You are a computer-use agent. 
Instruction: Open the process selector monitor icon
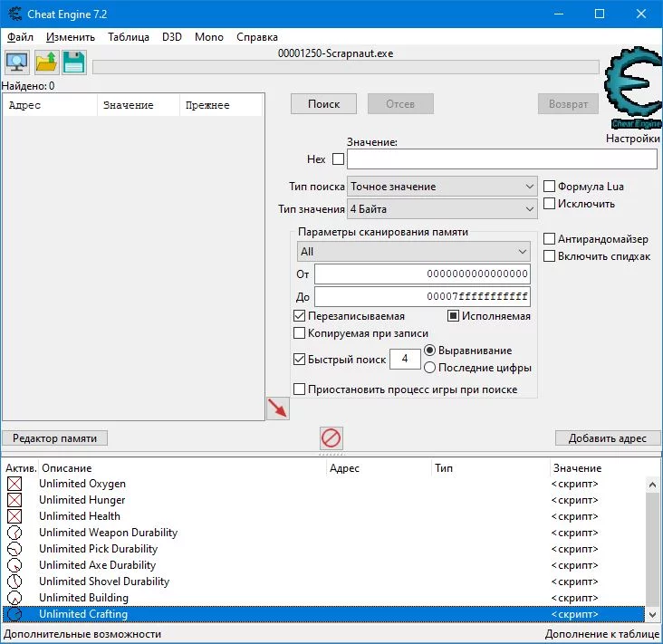17,62
